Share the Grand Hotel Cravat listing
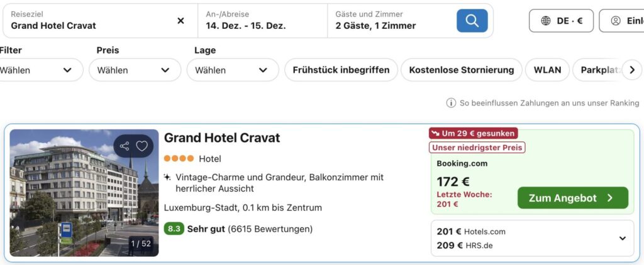The height and width of the screenshot is (265, 644). (125, 146)
